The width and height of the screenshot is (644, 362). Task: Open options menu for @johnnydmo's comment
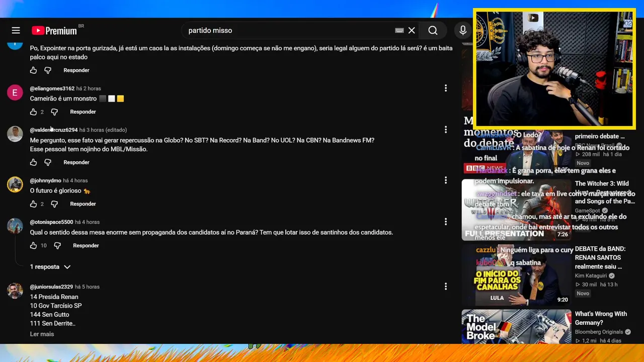click(445, 180)
